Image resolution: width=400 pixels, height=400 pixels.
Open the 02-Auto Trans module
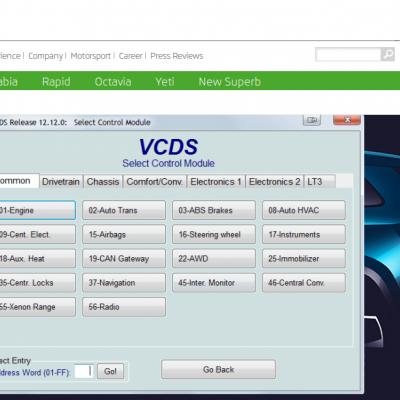124,210
